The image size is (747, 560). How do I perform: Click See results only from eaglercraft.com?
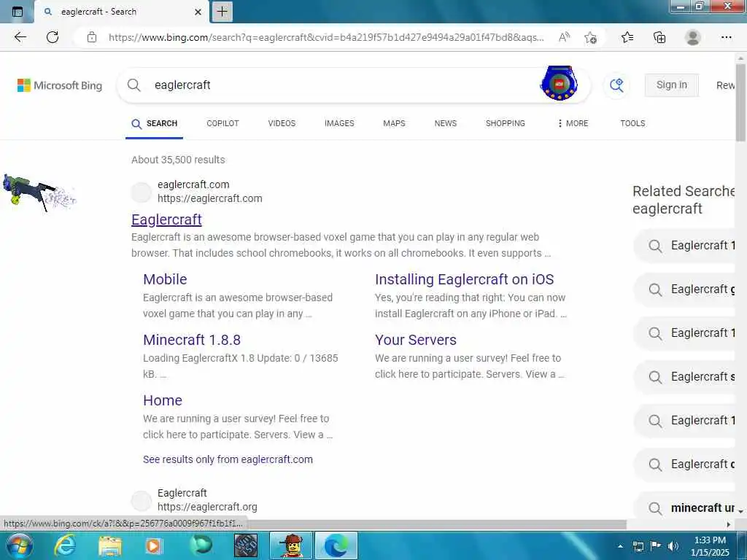[x=228, y=459]
